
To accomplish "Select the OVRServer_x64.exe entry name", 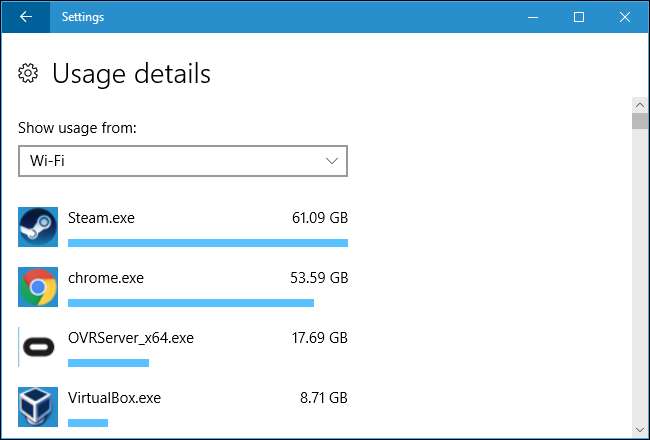I will click(x=130, y=338).
